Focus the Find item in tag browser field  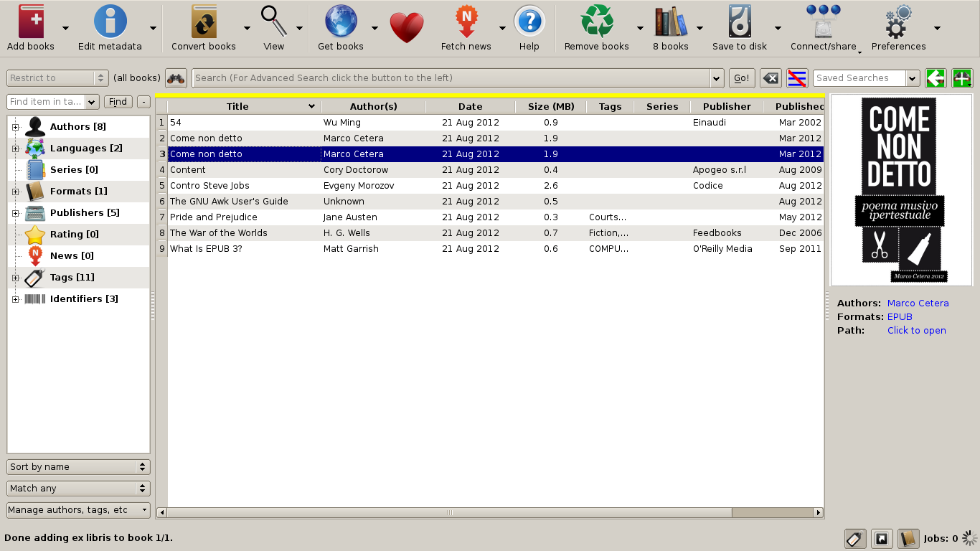click(47, 102)
